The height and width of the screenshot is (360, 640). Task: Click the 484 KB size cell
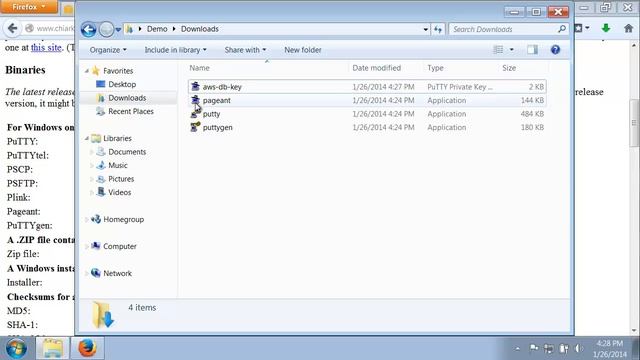532,114
